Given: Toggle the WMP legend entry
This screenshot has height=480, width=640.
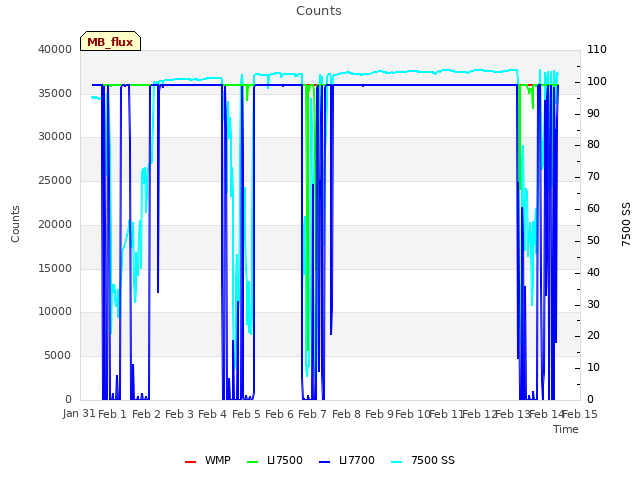Looking at the screenshot, I should (208, 460).
